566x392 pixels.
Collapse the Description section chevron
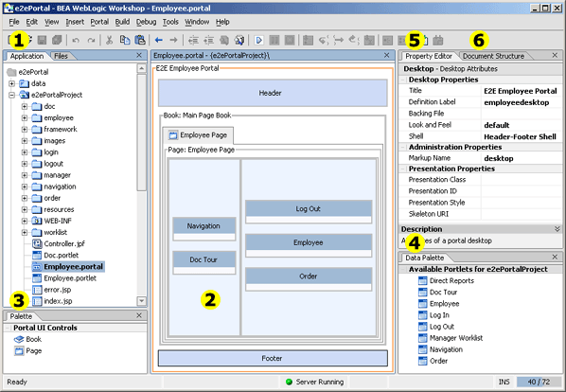[x=557, y=229]
